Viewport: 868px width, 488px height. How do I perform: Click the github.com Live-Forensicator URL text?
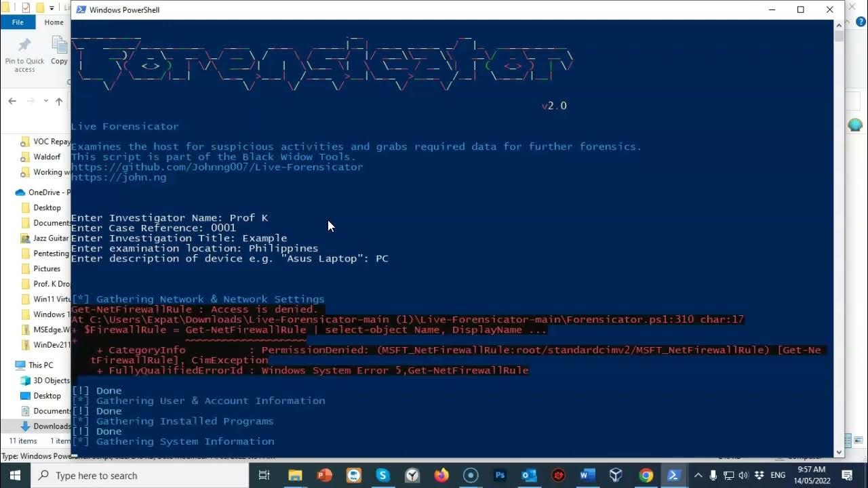pyautogui.click(x=217, y=167)
